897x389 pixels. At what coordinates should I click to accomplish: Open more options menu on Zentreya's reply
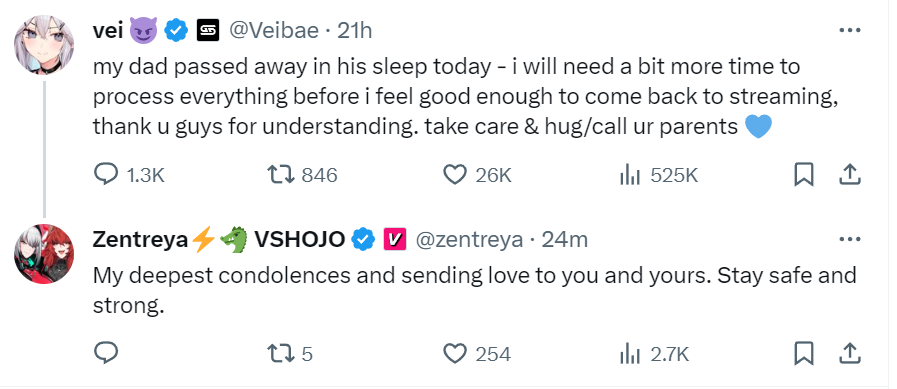[850, 239]
